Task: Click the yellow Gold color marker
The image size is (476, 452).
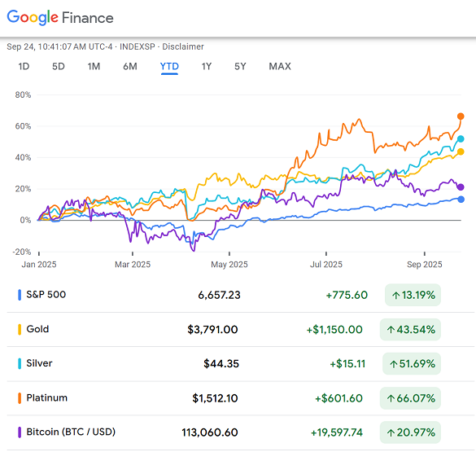Action: (20, 329)
